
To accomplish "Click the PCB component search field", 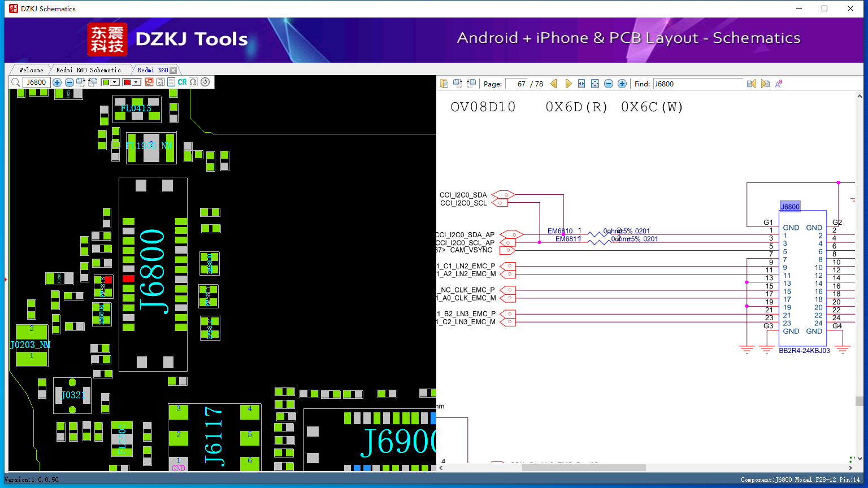I will coord(37,82).
